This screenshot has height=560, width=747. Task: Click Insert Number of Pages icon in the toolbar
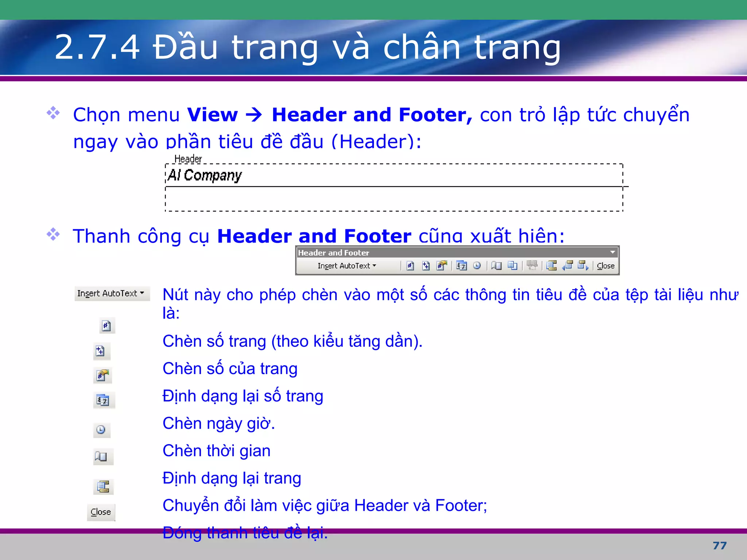(x=426, y=266)
